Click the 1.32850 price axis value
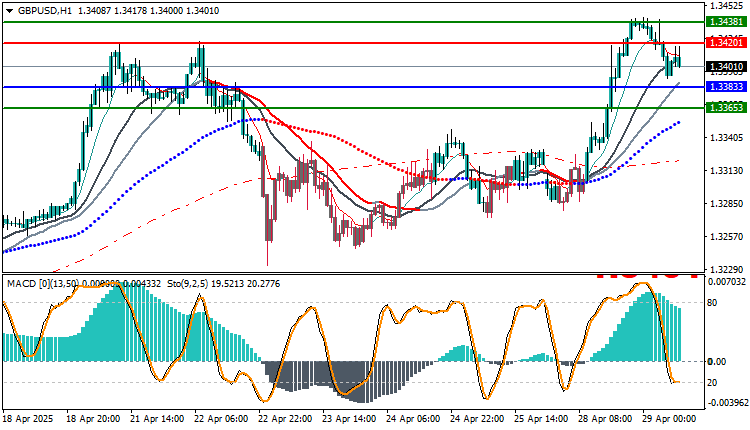 click(x=727, y=204)
